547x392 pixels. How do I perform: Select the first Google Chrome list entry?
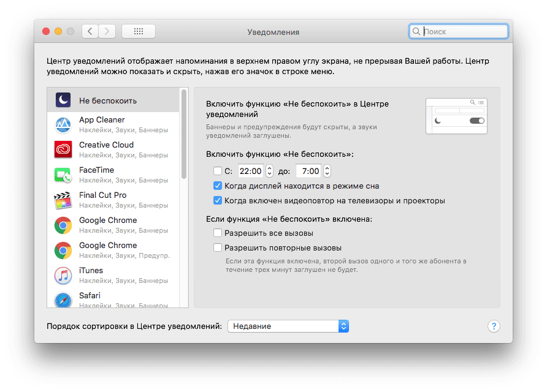(108, 225)
